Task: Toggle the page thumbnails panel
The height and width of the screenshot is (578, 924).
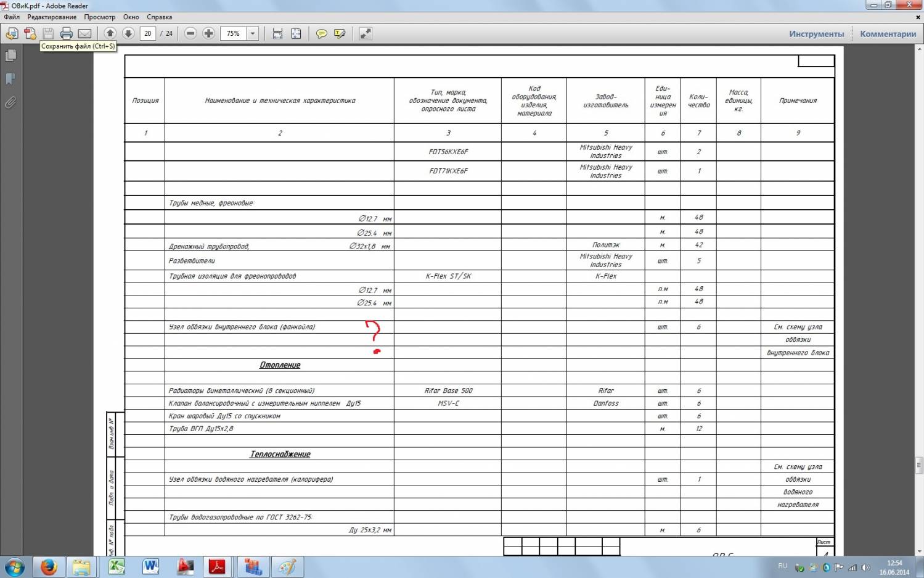Action: 10,56
